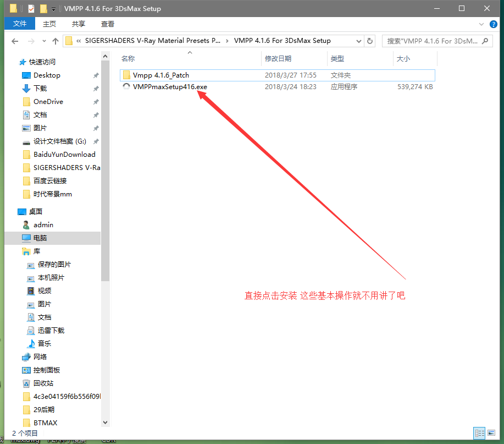Refresh the current folder view
The image size is (504, 444).
[x=370, y=41]
